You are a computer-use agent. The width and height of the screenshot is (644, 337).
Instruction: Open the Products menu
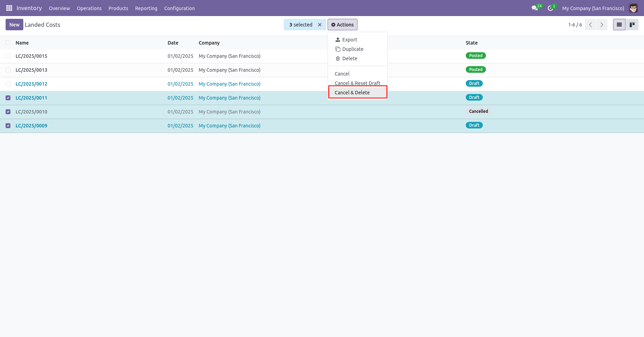pos(118,8)
